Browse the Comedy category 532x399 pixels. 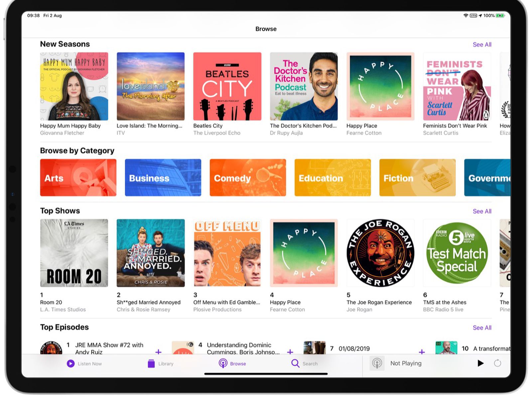pos(248,177)
